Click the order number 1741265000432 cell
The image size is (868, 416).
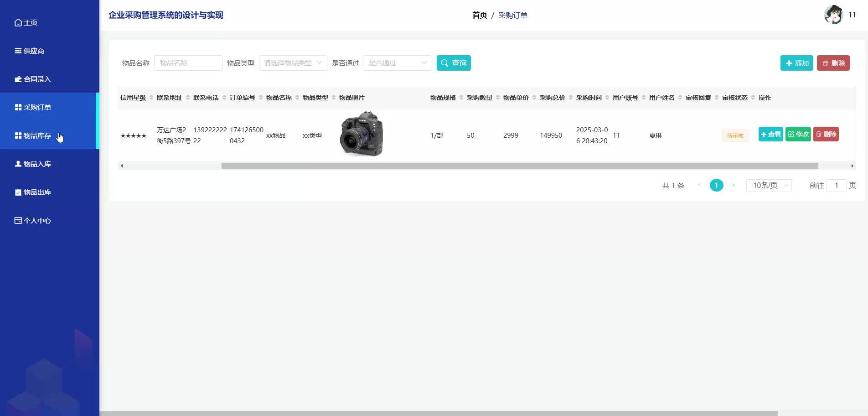(x=247, y=135)
